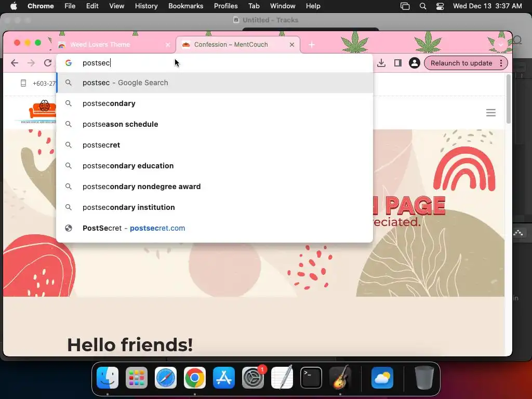Open Chrome three-dot menu
Screen dimensions: 532x399
tap(501, 63)
